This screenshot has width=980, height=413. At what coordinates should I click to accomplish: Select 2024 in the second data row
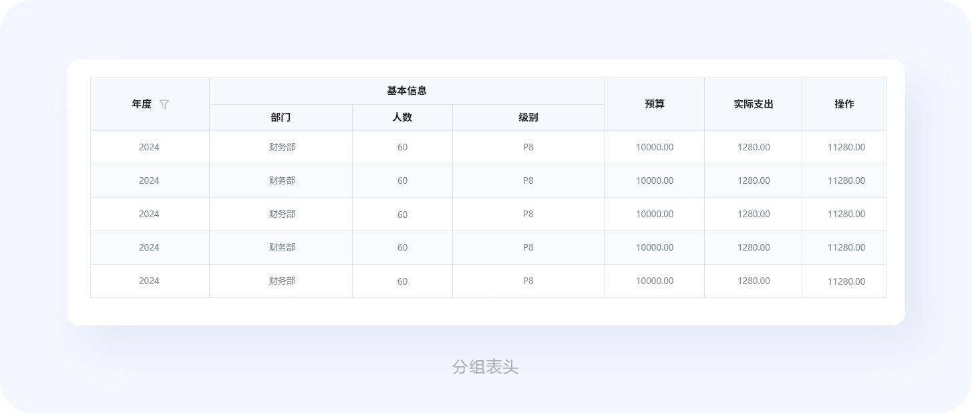tap(149, 180)
